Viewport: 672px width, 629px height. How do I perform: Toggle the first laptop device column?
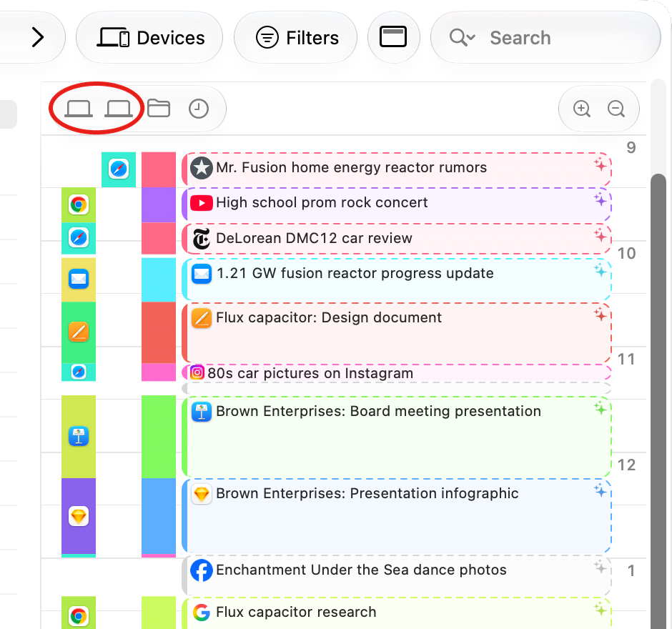pos(79,109)
